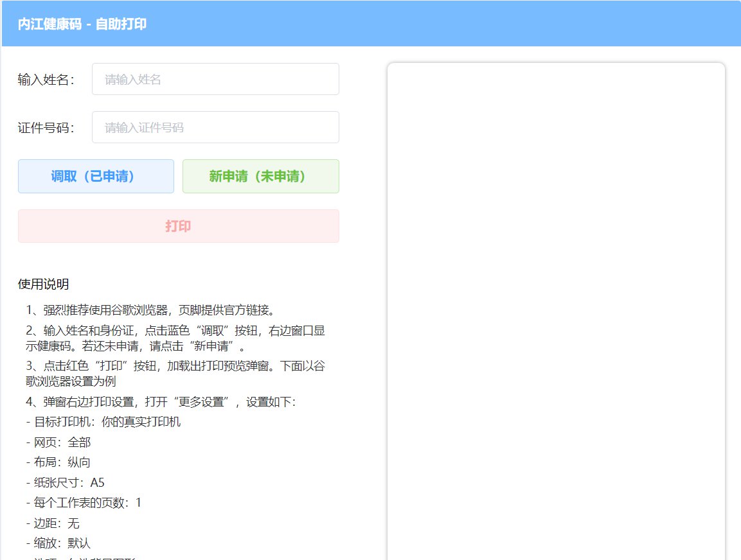Click instruction 3 about the print preview popup
The height and width of the screenshot is (560, 741).
175,373
